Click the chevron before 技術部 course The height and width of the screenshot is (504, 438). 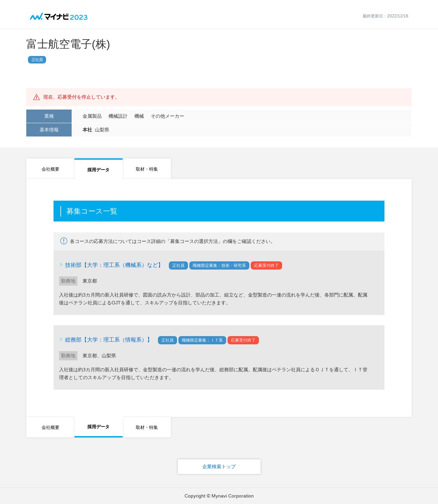[61, 265]
